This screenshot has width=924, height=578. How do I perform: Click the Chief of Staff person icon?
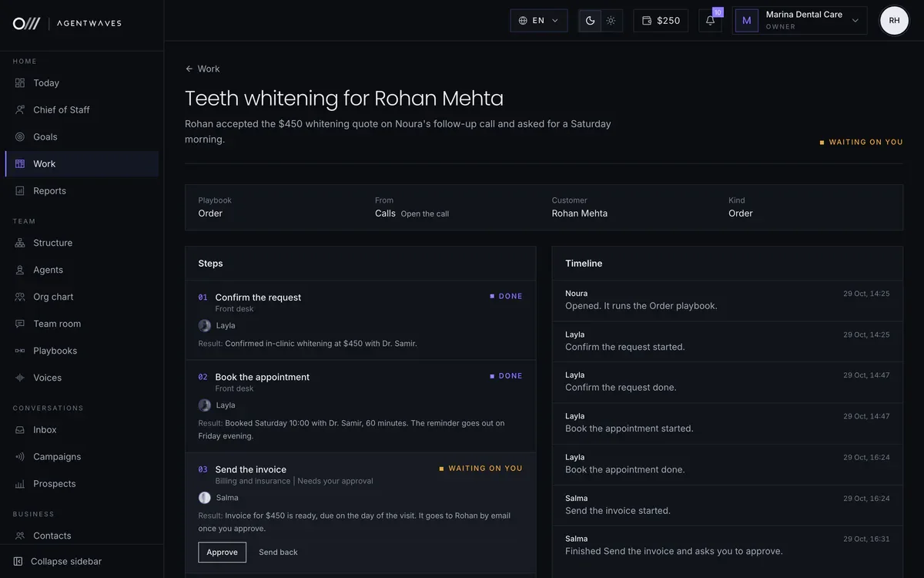coord(20,110)
